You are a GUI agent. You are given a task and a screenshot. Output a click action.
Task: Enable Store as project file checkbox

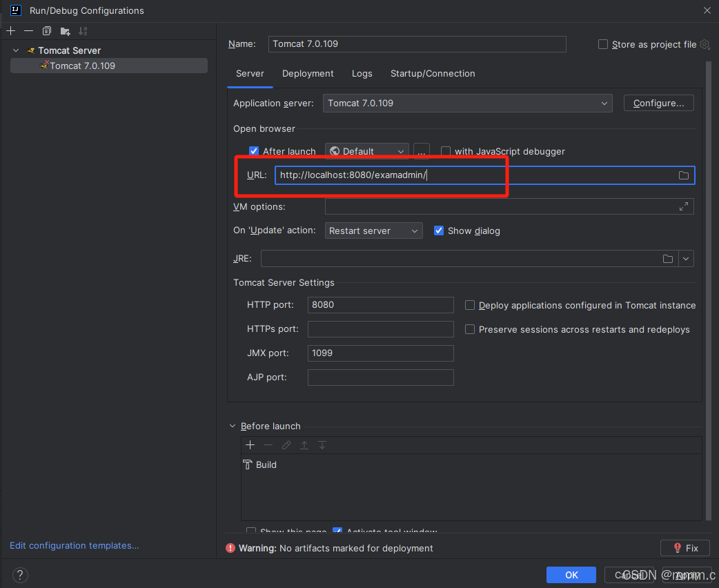pos(603,44)
